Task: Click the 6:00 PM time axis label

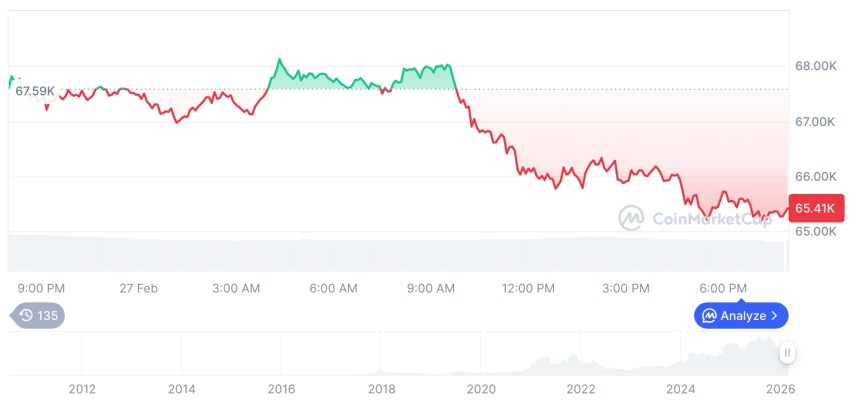Action: (x=723, y=288)
